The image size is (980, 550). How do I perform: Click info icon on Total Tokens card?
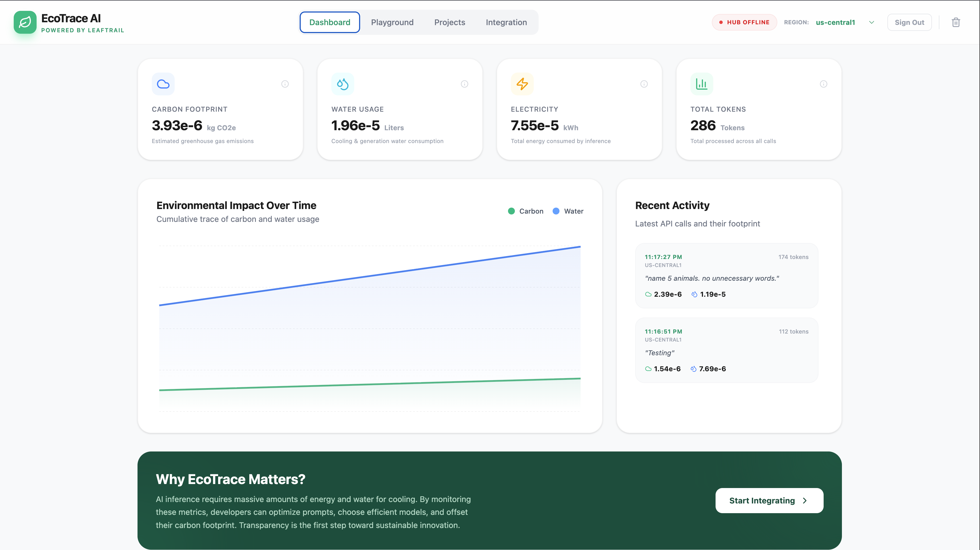pos(824,84)
